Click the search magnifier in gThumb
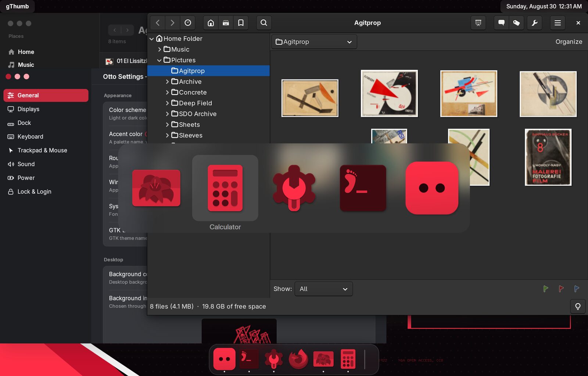The image size is (588, 376). click(x=264, y=23)
